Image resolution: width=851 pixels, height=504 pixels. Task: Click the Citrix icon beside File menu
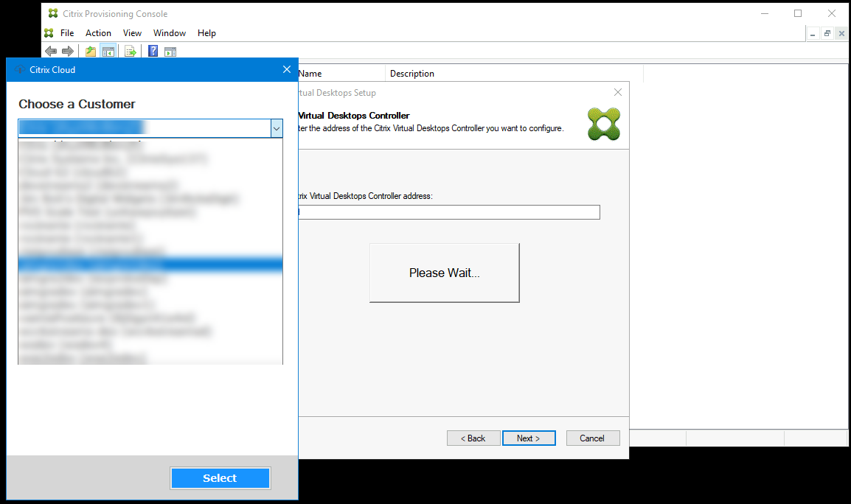tap(49, 33)
